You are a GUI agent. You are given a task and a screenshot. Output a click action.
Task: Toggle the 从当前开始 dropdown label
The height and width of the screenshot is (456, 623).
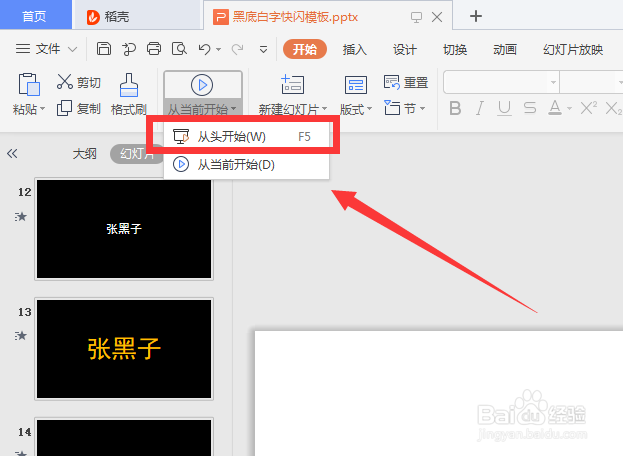pos(202,108)
